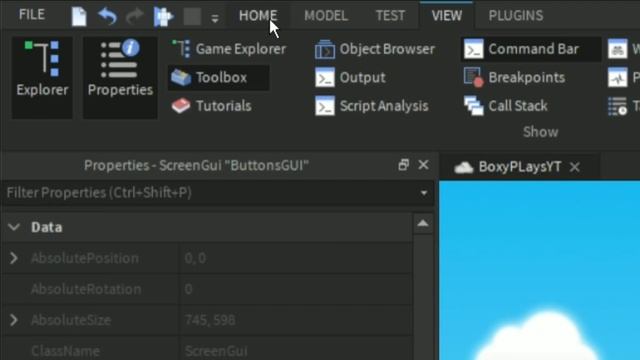Screen dimensions: 640x360
Task: Click the binoculars icon right of Command Bar
Action: pyautogui.click(x=618, y=49)
